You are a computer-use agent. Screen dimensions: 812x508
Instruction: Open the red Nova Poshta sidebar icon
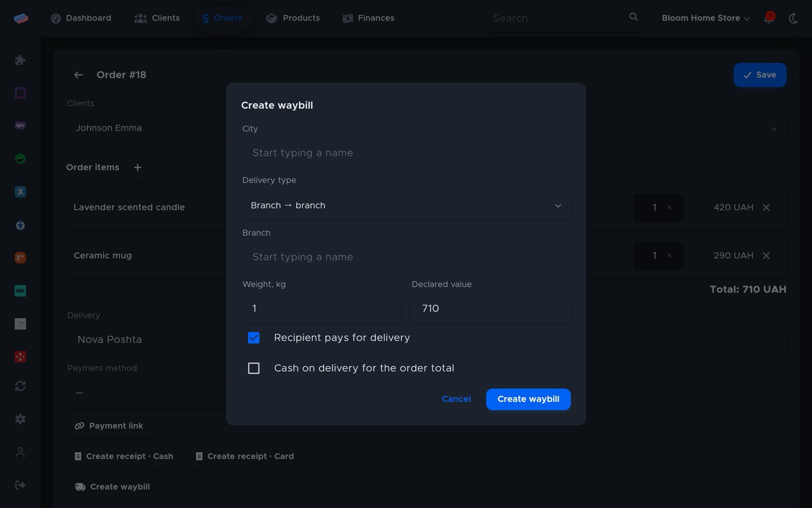(20, 357)
